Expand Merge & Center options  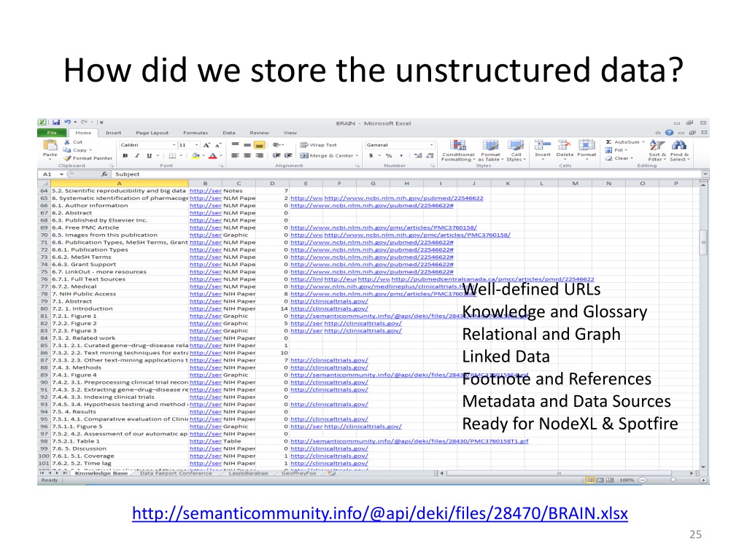(356, 155)
